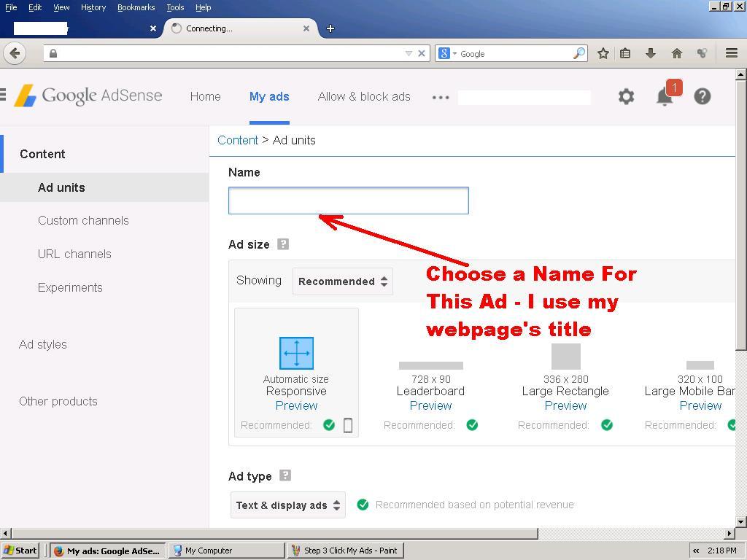Stop loading with the address bar X
This screenshot has height=560, width=747.
422,53
